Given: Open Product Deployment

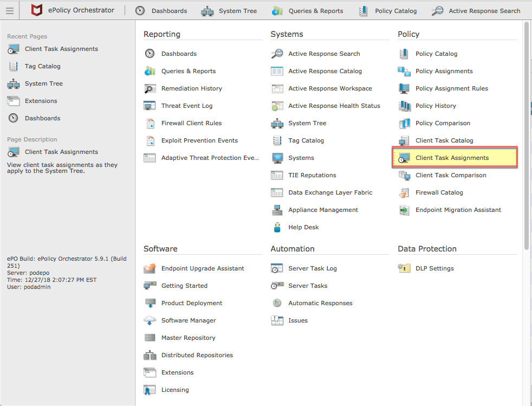Looking at the screenshot, I should pos(192,303).
